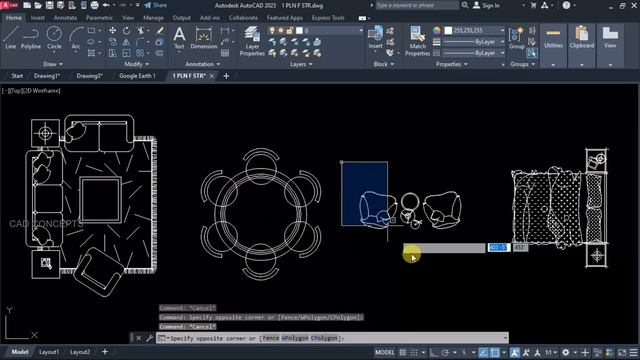
Task: Open the object color 255,255,255 dropdown
Action: (x=502, y=31)
